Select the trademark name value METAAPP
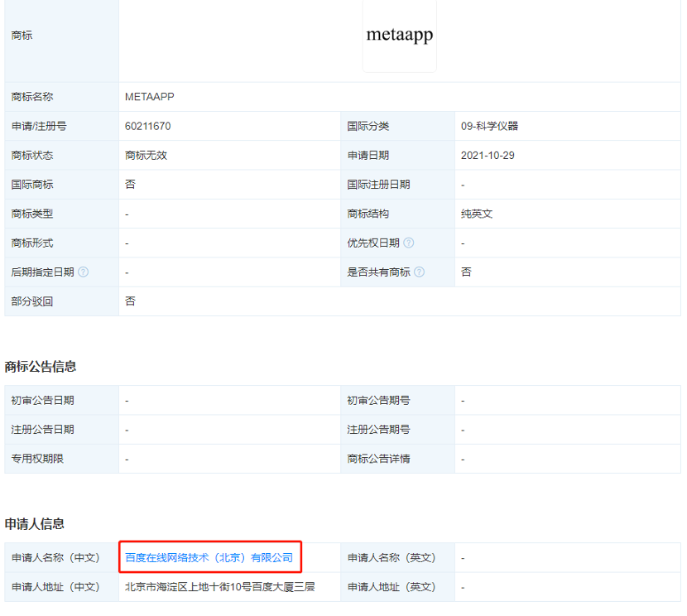Image resolution: width=687 pixels, height=616 pixels. [x=150, y=96]
